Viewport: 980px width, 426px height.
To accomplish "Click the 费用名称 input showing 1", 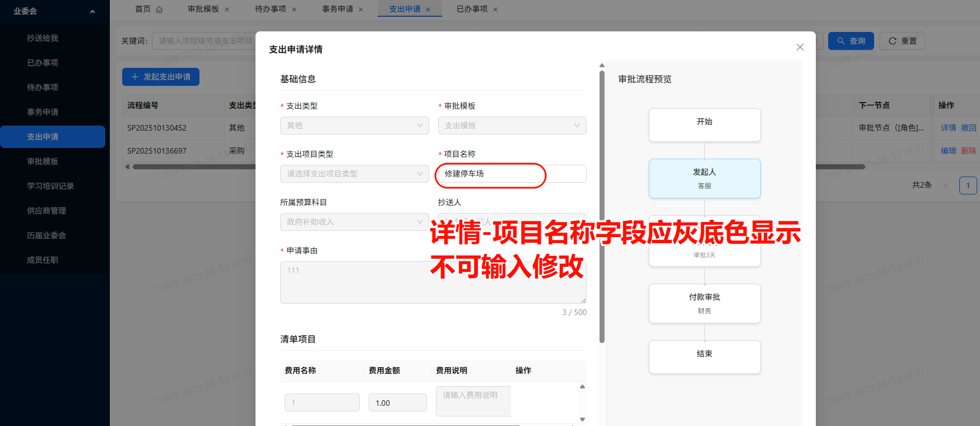I will [322, 402].
